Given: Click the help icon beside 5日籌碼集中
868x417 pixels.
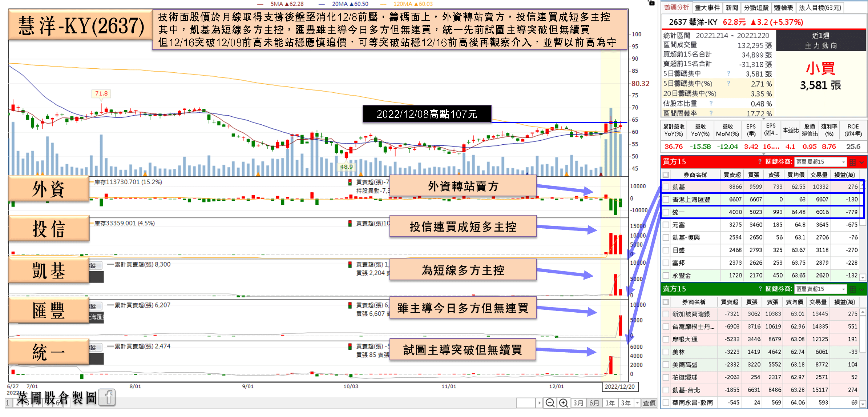Looking at the screenshot, I should [x=728, y=73].
